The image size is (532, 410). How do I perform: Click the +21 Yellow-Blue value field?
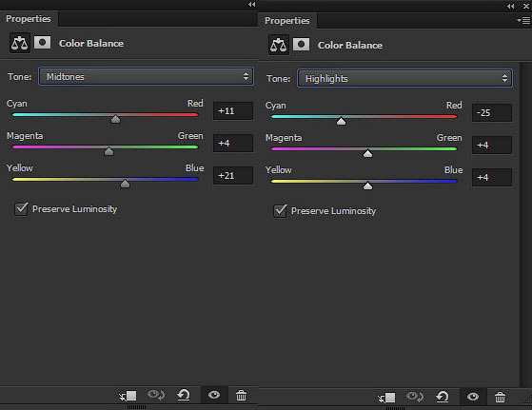(233, 175)
